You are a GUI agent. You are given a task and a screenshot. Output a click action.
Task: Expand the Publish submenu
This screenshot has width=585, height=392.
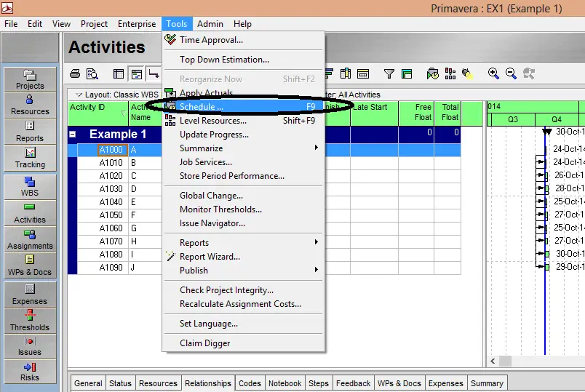point(316,270)
